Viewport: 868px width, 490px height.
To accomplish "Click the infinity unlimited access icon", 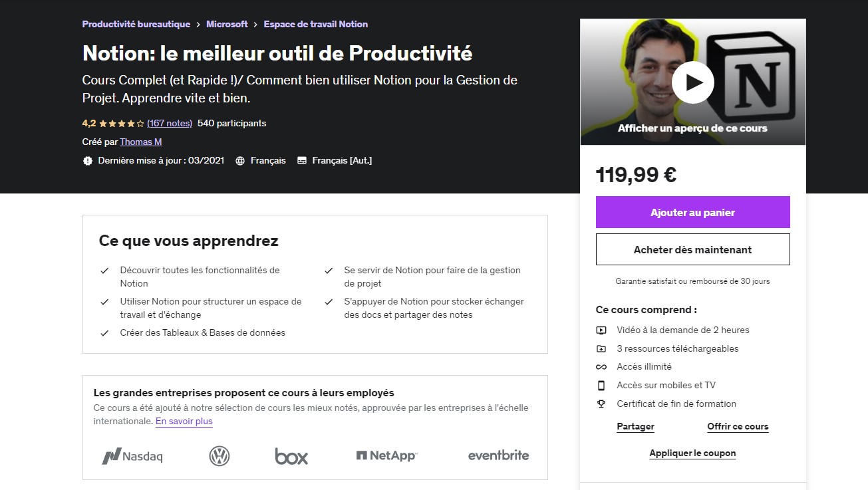I will point(601,367).
